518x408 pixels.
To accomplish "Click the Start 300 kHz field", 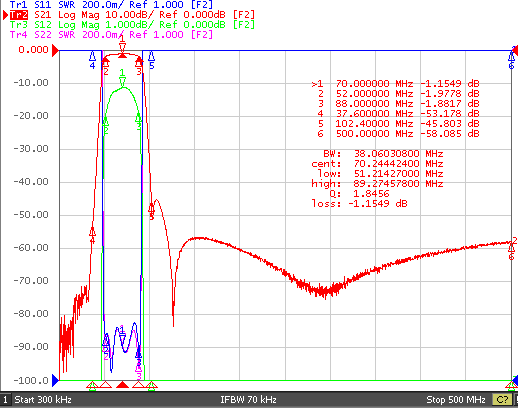I will click(43, 399).
